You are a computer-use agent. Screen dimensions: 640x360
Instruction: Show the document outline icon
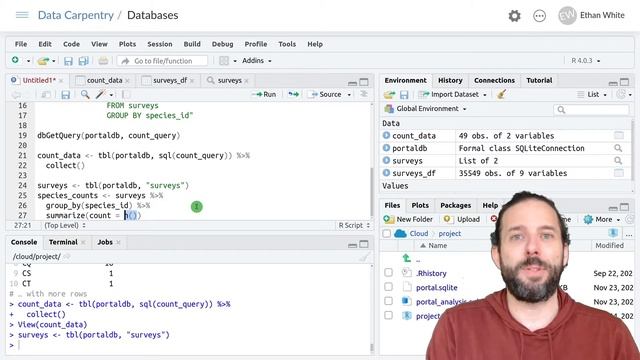click(x=363, y=94)
